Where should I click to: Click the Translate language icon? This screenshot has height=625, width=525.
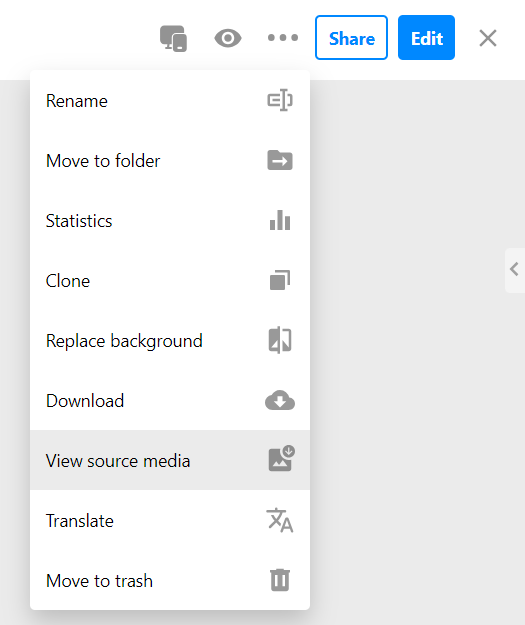click(x=280, y=520)
